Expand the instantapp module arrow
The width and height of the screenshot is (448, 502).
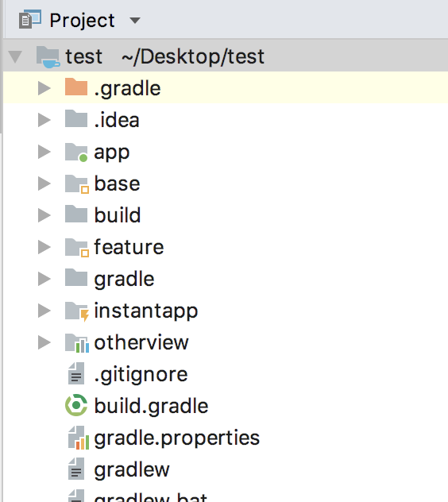[x=44, y=311]
